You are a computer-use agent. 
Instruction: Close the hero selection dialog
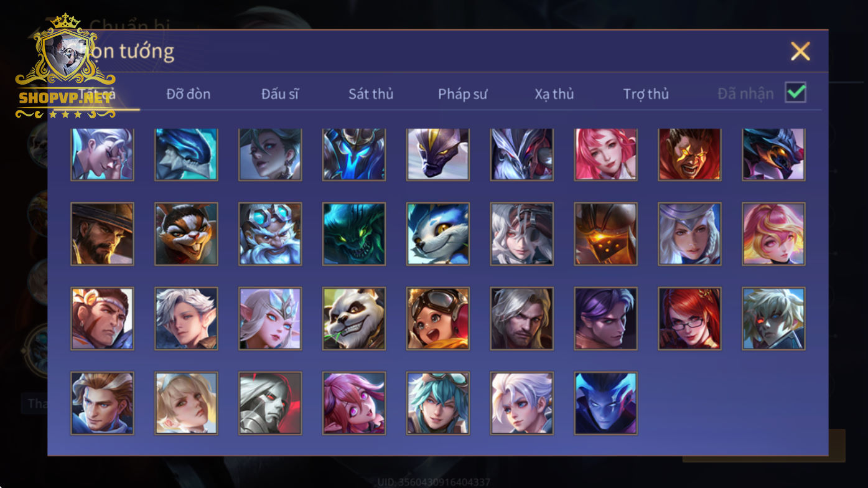coord(800,51)
